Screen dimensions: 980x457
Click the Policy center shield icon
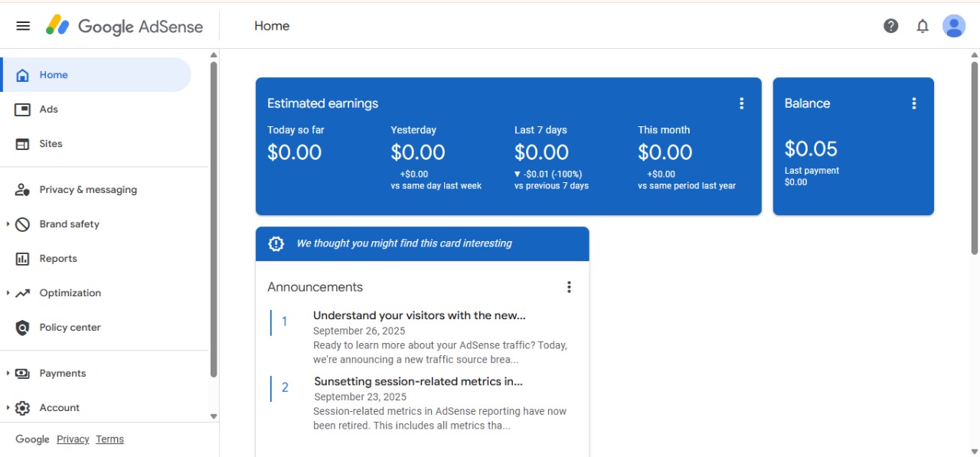pos(23,328)
